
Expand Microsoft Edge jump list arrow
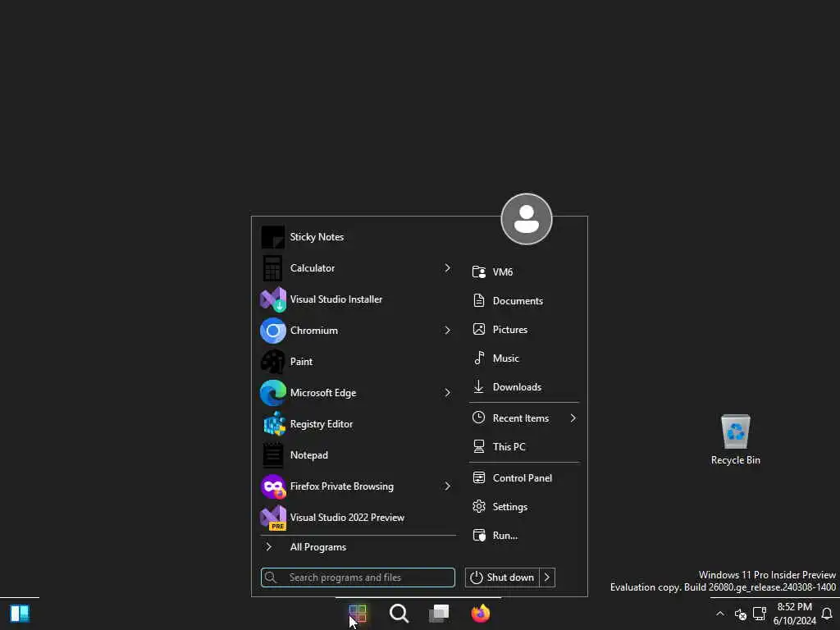coord(447,393)
